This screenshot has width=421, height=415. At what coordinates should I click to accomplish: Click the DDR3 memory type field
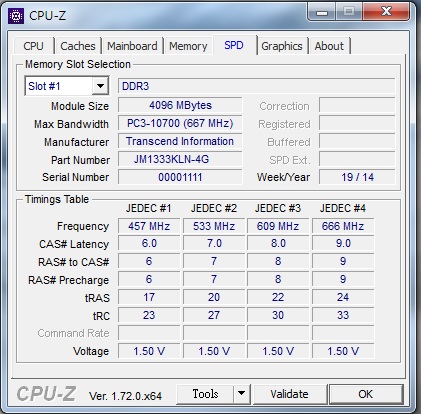tap(257, 86)
